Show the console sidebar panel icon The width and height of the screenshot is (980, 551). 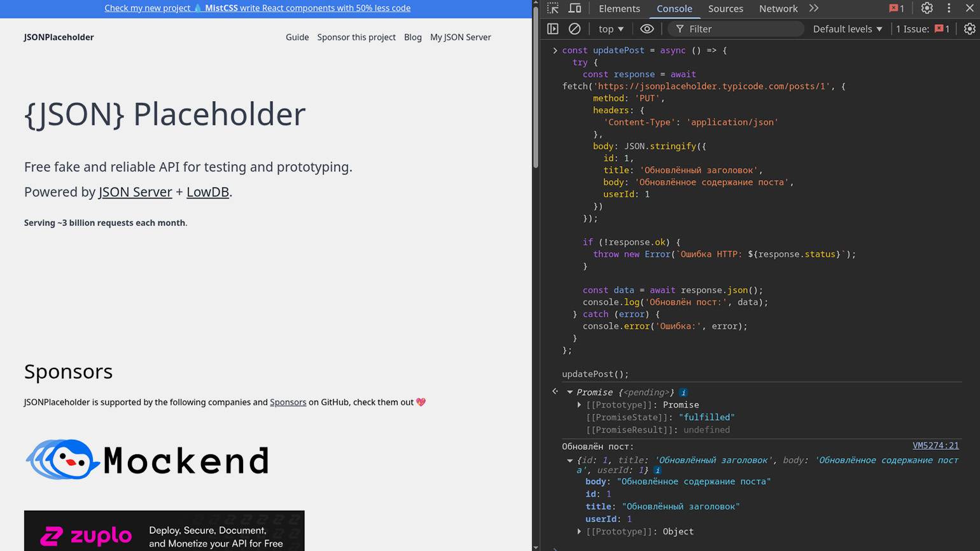[552, 29]
